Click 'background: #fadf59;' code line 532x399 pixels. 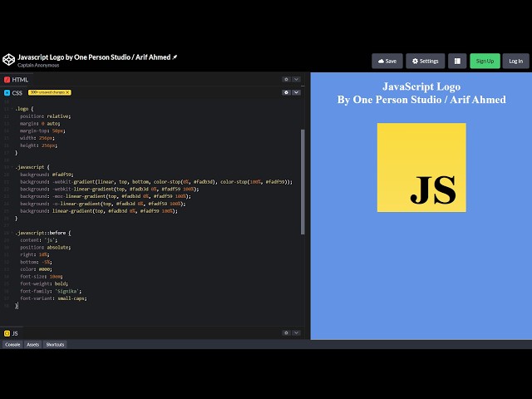pos(47,175)
